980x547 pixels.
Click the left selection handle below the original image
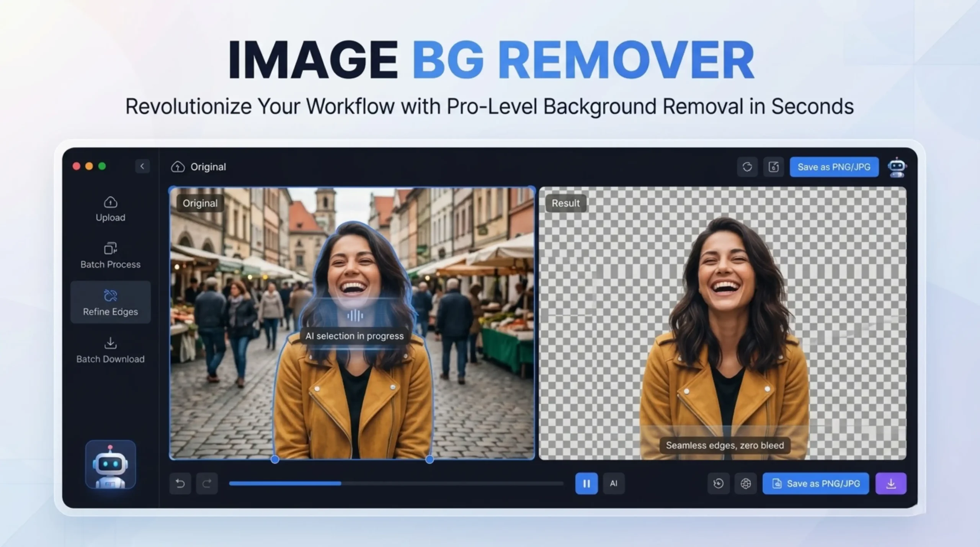(x=275, y=459)
